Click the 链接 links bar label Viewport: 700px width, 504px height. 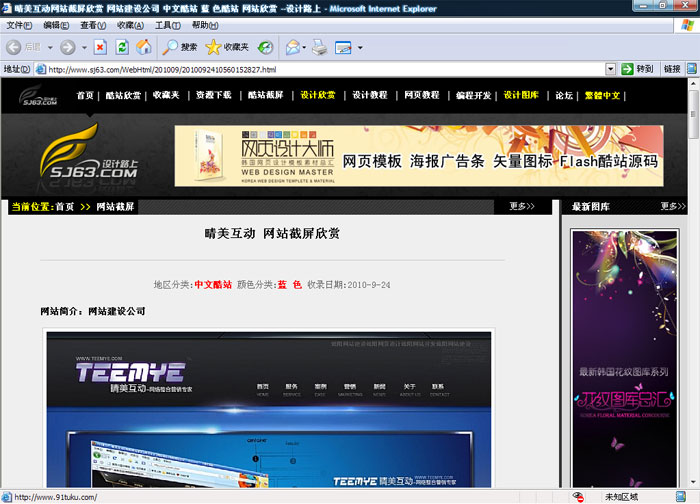[672, 69]
